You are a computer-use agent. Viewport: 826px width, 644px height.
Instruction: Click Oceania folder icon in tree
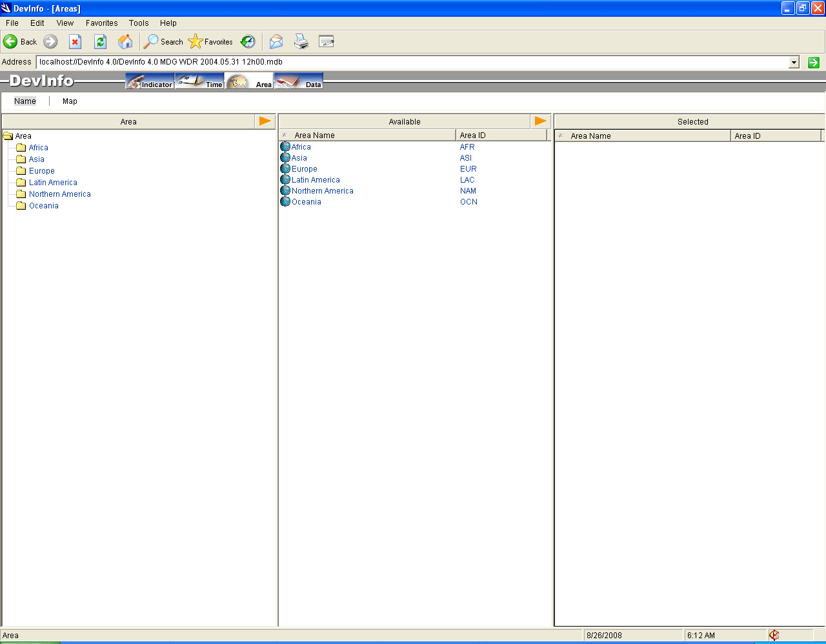[x=21, y=206]
